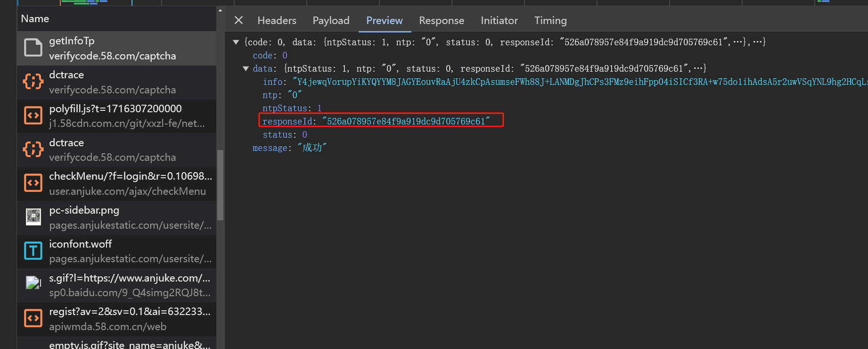Click the script icon beside regist request

[x=33, y=318]
